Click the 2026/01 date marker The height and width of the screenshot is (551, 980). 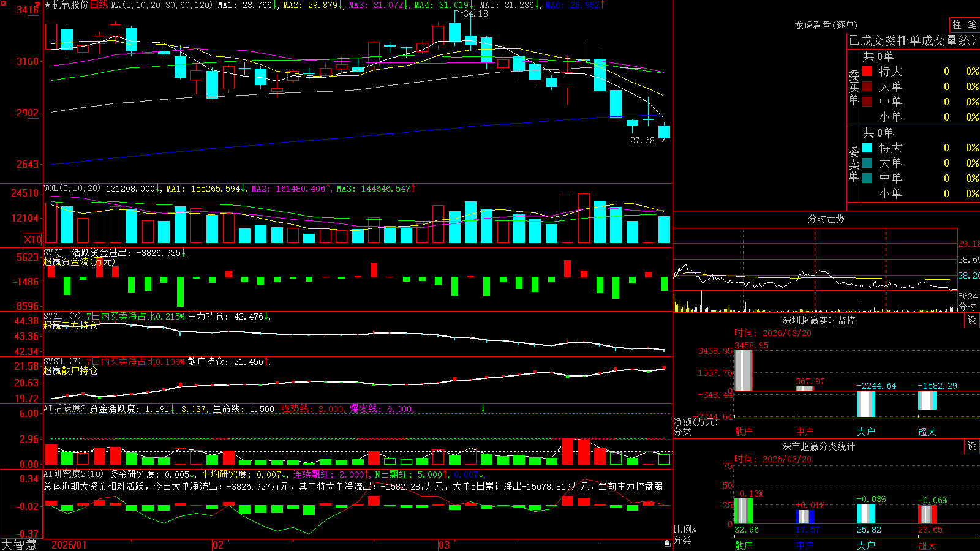point(69,545)
